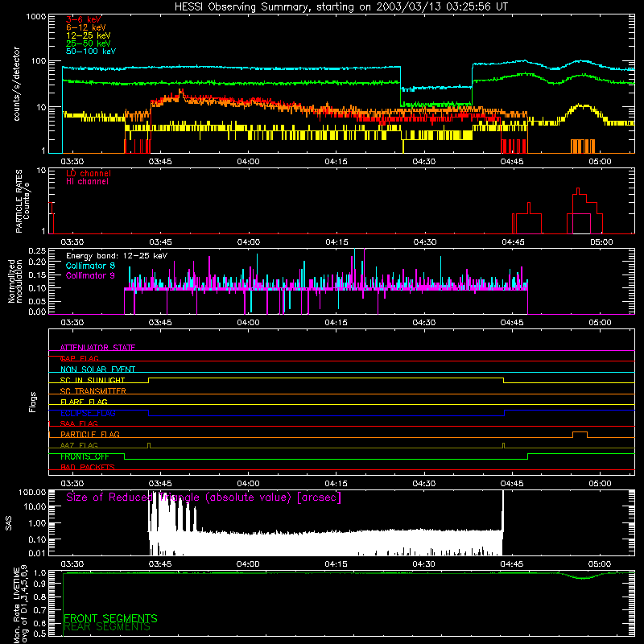The image size is (644, 644).
Task: Click the 04:15 time label under modulation panel
Action: pos(336,323)
